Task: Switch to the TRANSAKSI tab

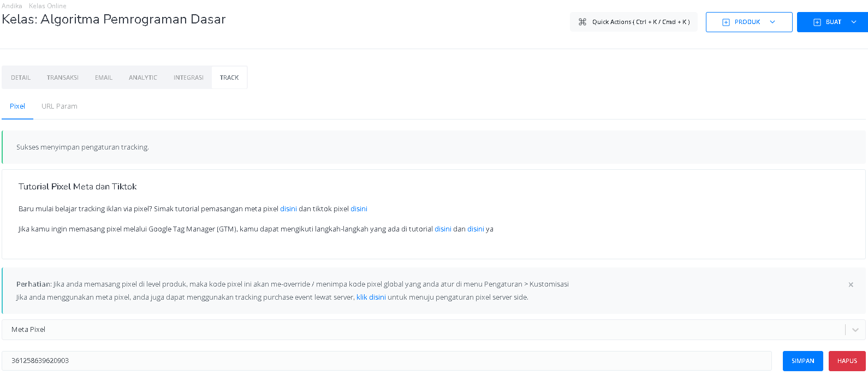Action: 63,78
